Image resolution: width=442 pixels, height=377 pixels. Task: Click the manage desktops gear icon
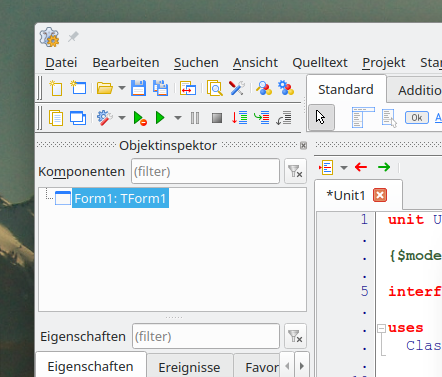click(x=286, y=88)
